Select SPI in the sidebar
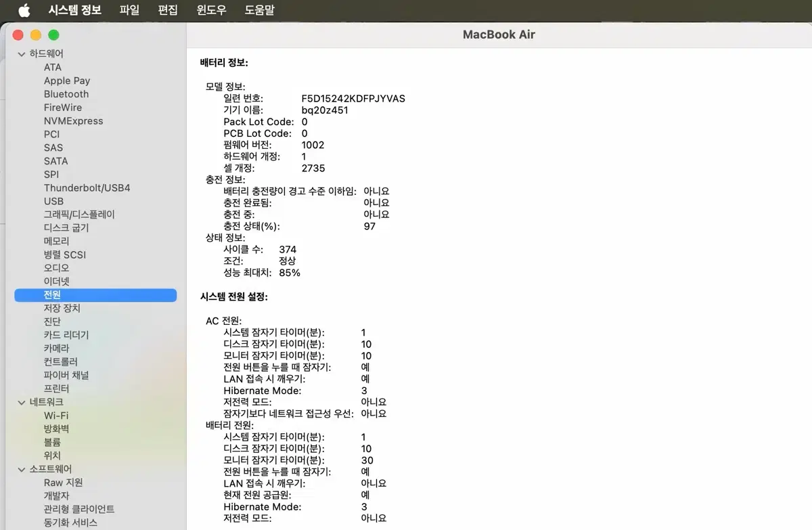The height and width of the screenshot is (530, 812). pyautogui.click(x=51, y=175)
